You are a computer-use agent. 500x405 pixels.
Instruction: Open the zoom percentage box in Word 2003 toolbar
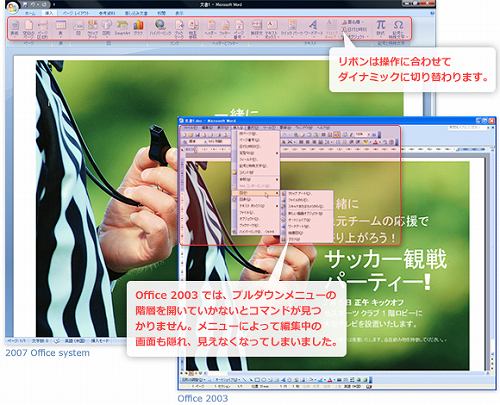361,134
